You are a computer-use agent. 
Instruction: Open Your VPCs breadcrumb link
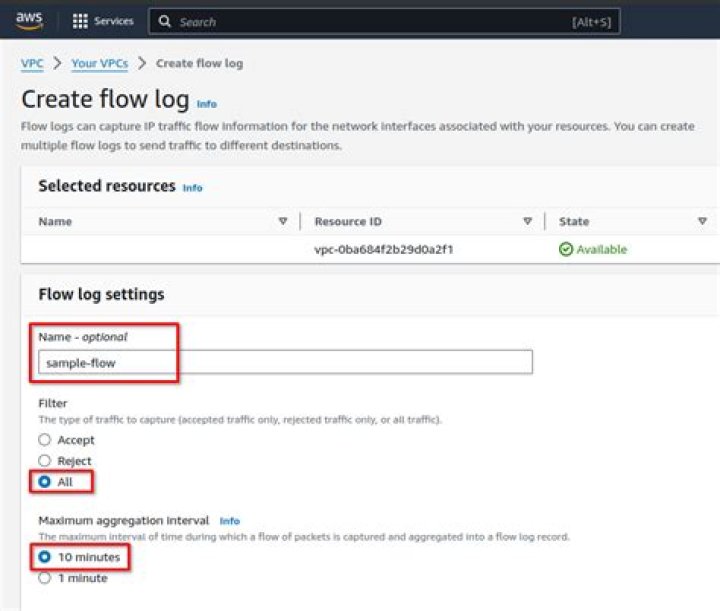coord(100,63)
